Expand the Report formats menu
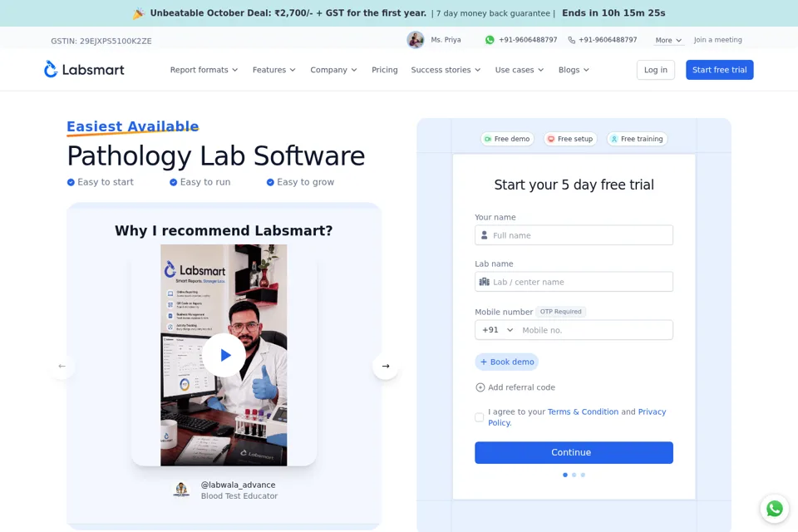Screen dimensions: 798x532 pos(204,70)
